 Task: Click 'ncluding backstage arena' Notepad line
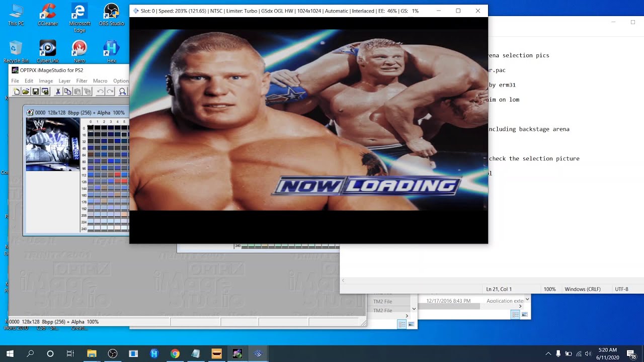point(529,129)
